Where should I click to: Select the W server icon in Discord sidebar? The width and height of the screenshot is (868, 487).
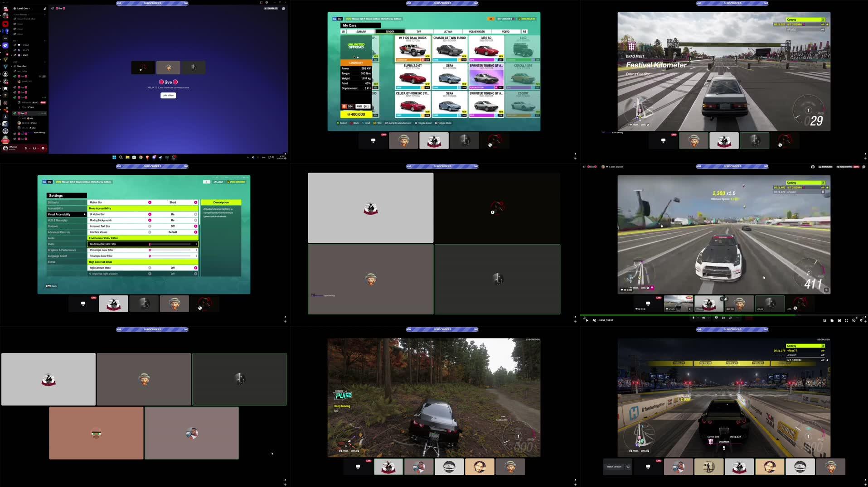coord(5,88)
